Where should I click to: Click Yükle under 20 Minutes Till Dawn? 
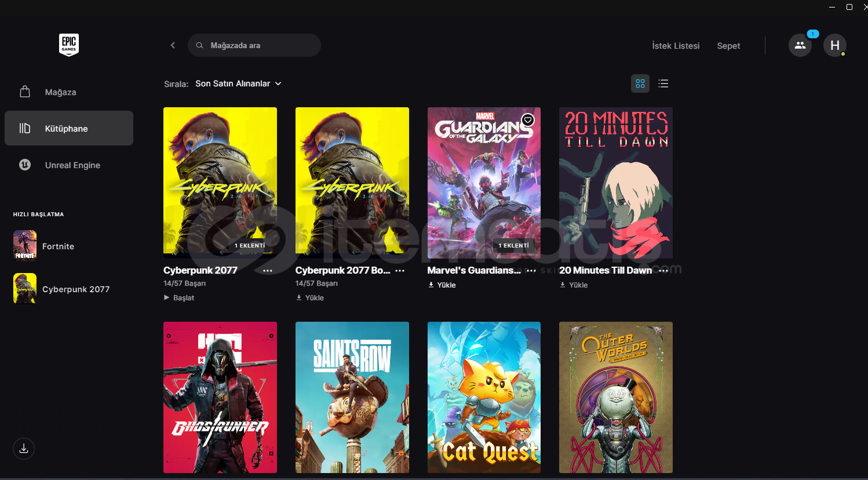(x=574, y=285)
